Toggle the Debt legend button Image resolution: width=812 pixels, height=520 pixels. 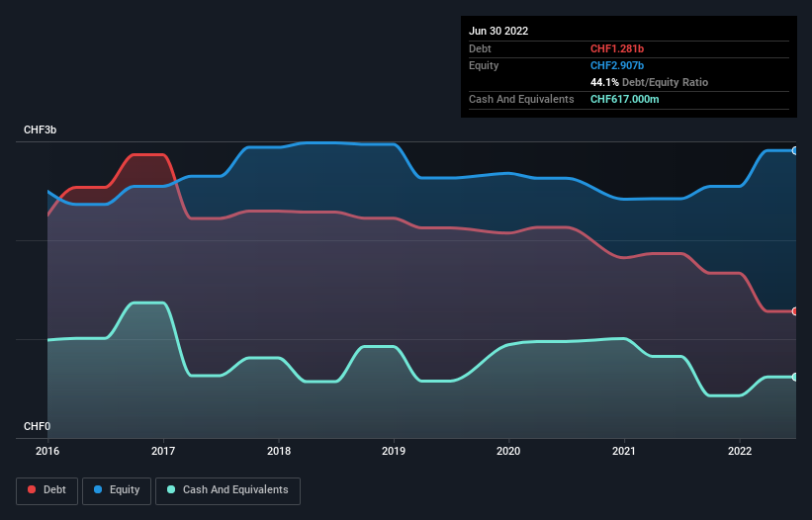[47, 490]
